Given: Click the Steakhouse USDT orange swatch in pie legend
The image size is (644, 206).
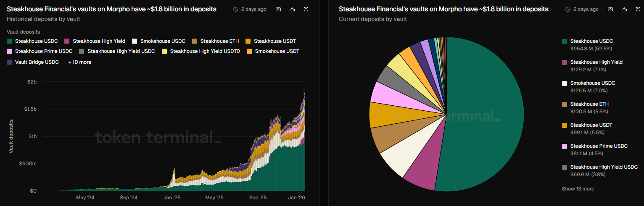Looking at the screenshot, I should 565,125.
